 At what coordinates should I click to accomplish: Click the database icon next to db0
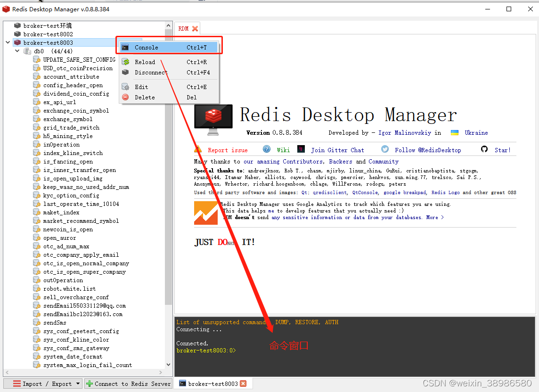click(27, 51)
